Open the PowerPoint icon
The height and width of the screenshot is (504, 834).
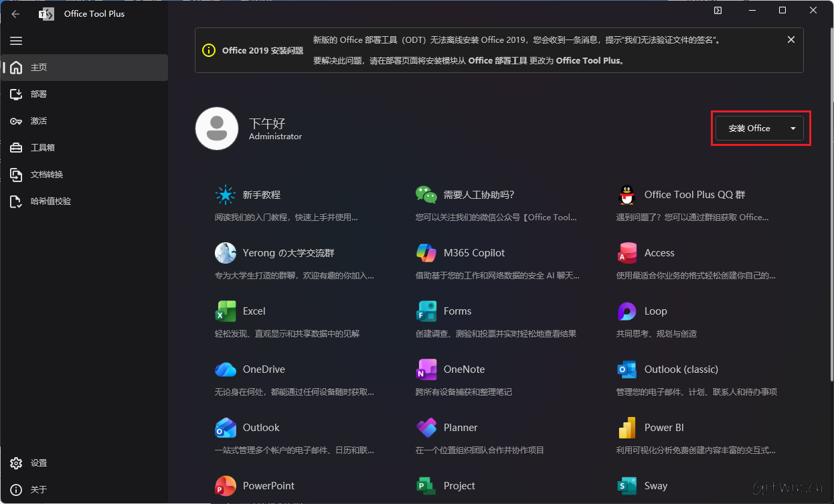[x=226, y=486]
